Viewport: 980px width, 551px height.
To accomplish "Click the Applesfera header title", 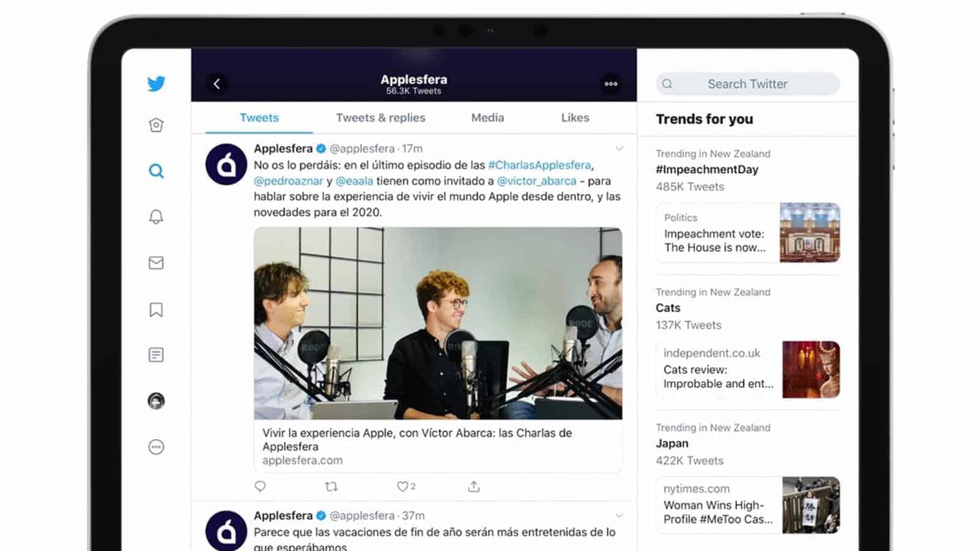I will [x=413, y=80].
